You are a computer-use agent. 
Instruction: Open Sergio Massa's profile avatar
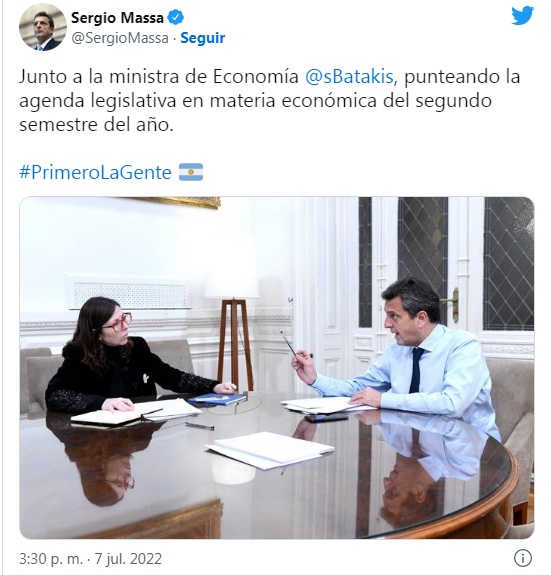click(43, 27)
